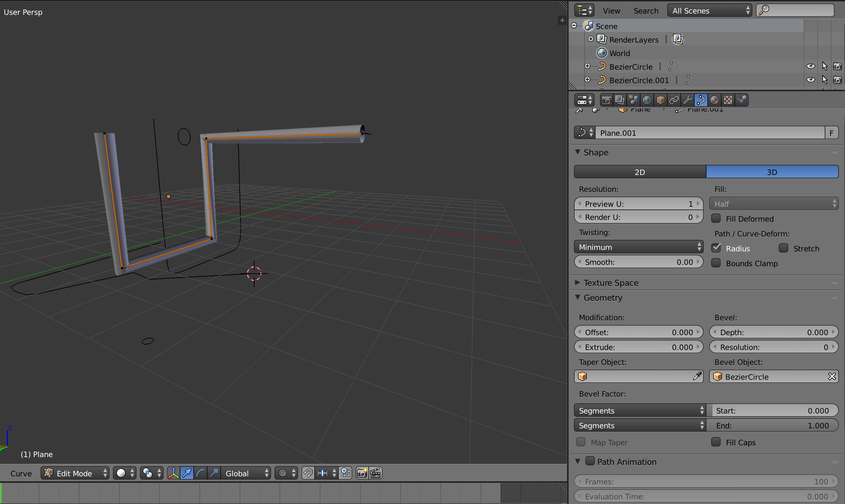This screenshot has width=845, height=504.
Task: Collapse the Geometry panel
Action: click(x=578, y=297)
